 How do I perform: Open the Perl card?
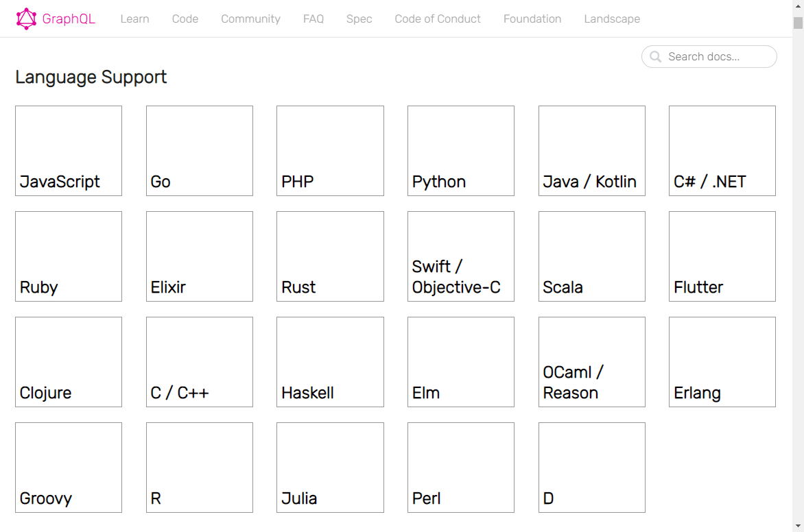click(460, 467)
